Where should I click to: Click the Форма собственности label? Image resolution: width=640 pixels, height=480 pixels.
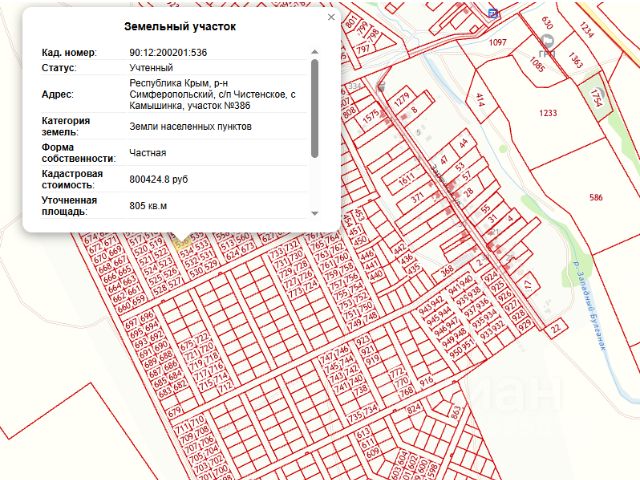click(79, 153)
